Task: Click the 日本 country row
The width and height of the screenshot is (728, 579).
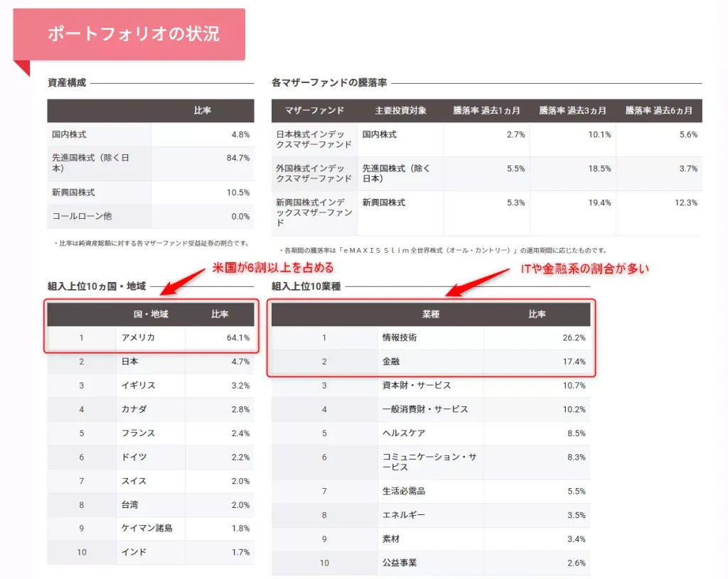Action: [x=151, y=362]
